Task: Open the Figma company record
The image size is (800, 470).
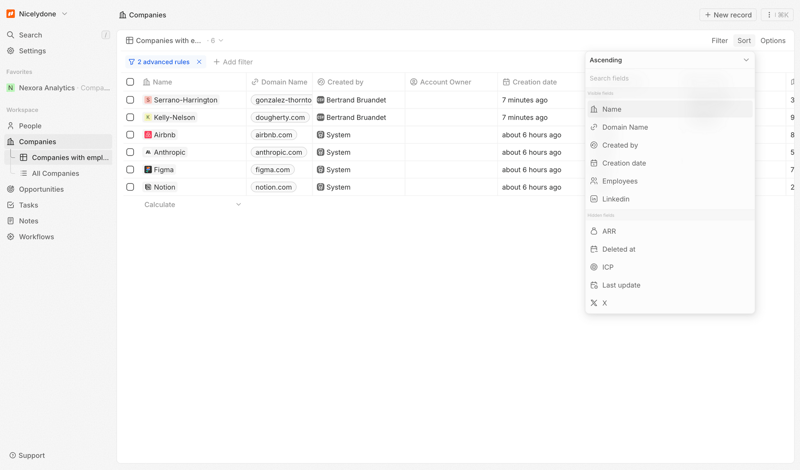Action: 159,169
